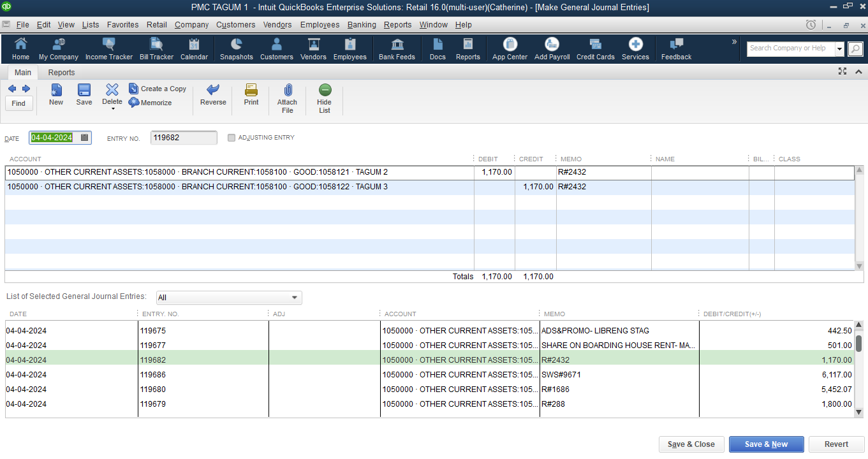Click the Save toolbar icon
868x459 pixels.
tap(84, 94)
